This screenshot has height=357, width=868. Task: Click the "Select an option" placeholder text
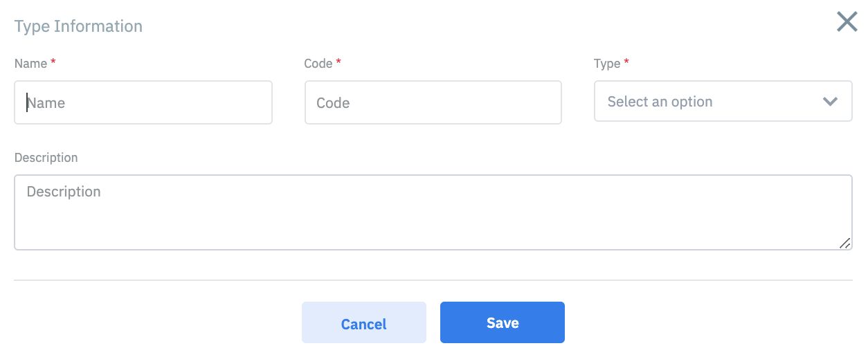[x=660, y=102]
